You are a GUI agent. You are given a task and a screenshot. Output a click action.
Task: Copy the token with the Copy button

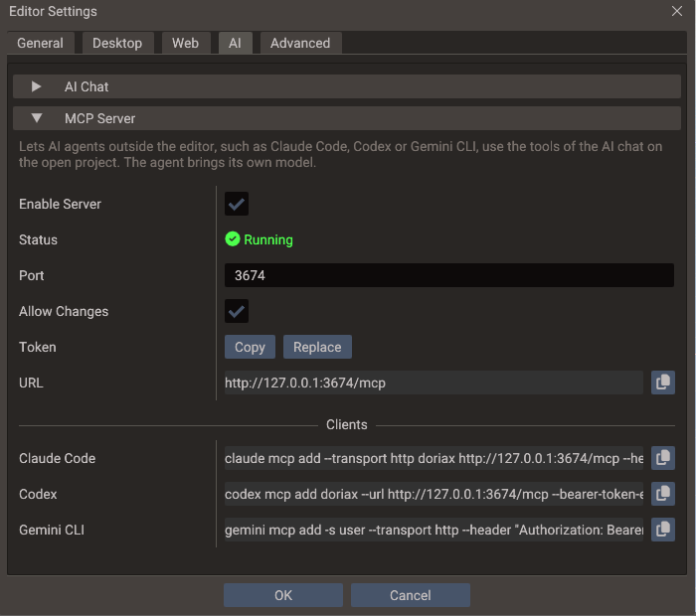point(250,347)
